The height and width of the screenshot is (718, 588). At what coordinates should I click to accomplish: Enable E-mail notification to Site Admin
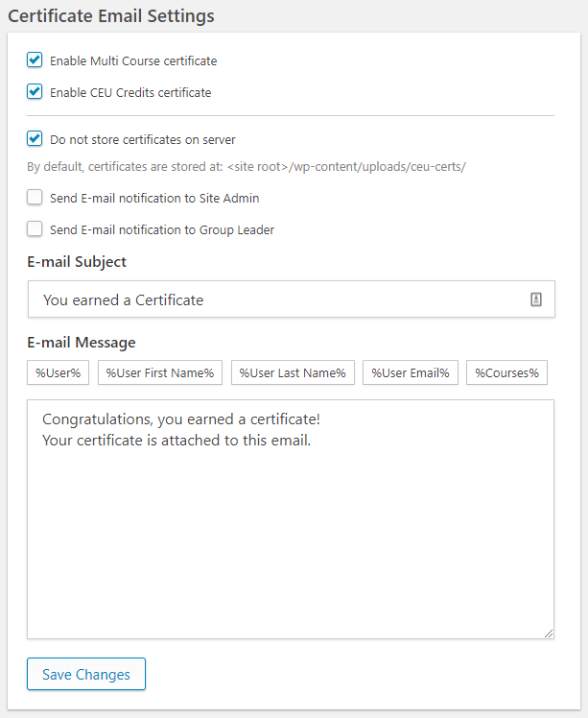pos(35,198)
